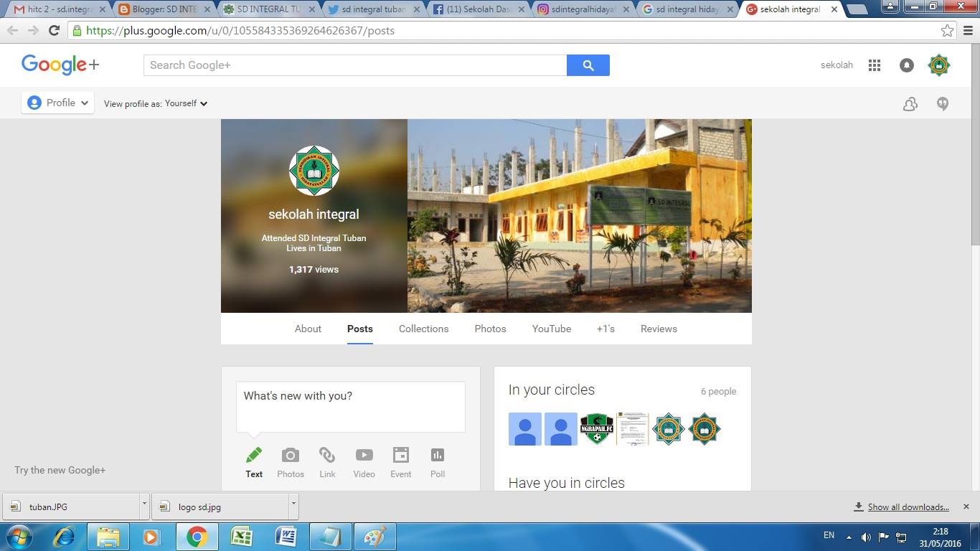Switch to the Photos profile tab
The image size is (980, 551).
click(x=490, y=329)
